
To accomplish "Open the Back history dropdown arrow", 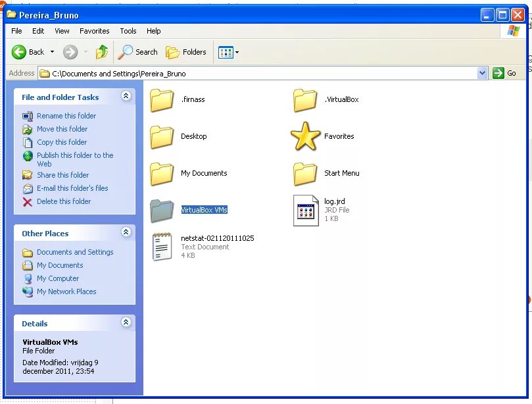I will click(x=52, y=52).
